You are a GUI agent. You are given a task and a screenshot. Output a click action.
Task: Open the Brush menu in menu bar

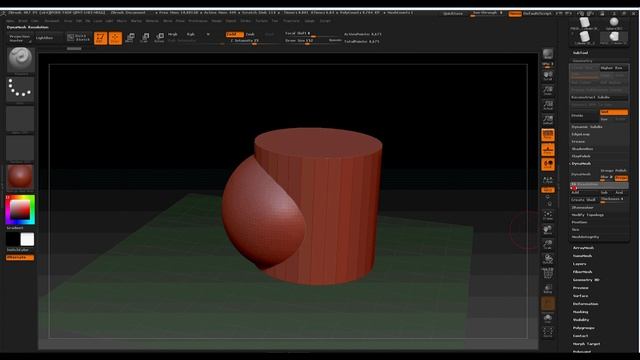click(x=23, y=21)
